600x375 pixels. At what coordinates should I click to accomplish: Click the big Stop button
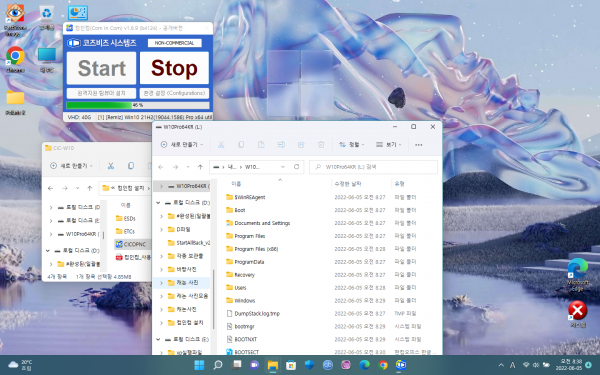point(174,68)
